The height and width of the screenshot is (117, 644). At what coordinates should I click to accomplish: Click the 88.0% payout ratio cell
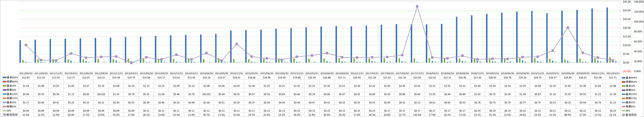coord(568,115)
